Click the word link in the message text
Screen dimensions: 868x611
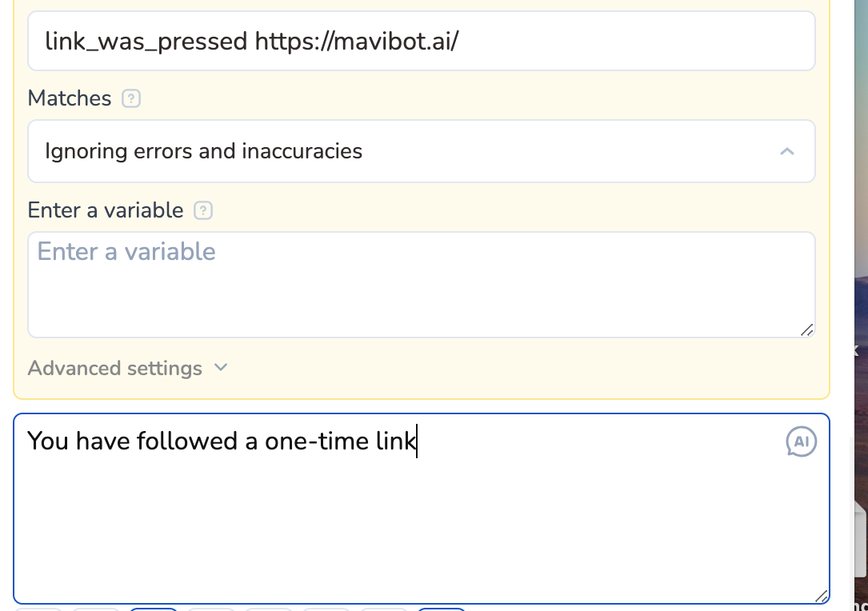395,441
